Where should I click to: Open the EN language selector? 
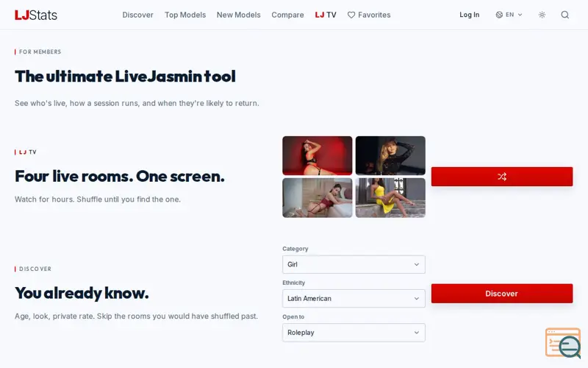[509, 15]
